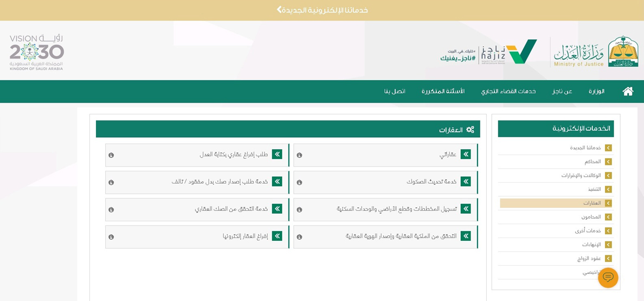Select عقود الزواج in the sidebar list
The height and width of the screenshot is (301, 644).
point(589,259)
